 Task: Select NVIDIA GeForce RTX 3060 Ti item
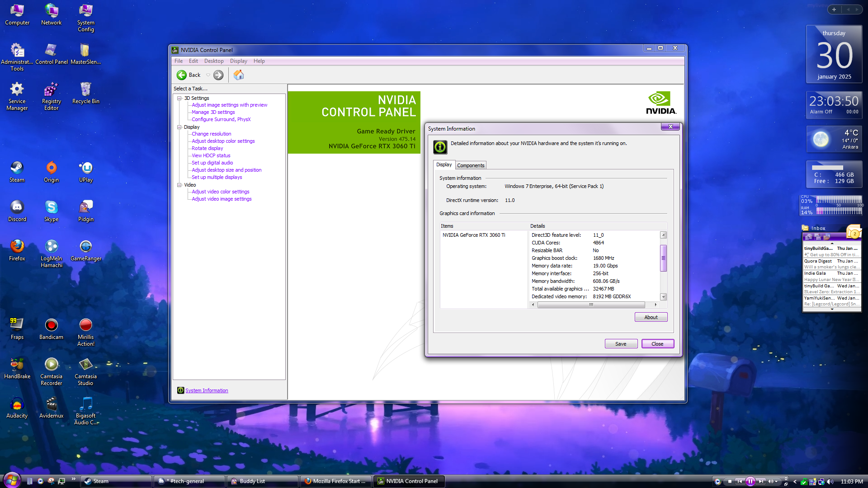pos(474,235)
